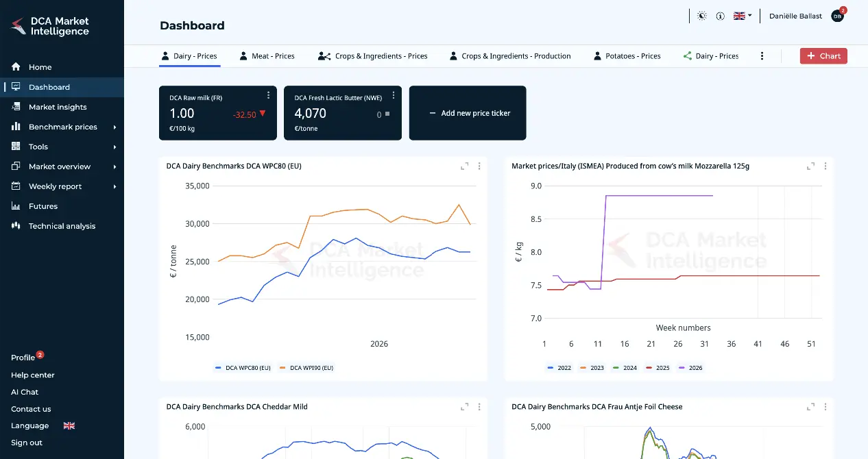Click Sign out in the sidebar

coord(27,443)
